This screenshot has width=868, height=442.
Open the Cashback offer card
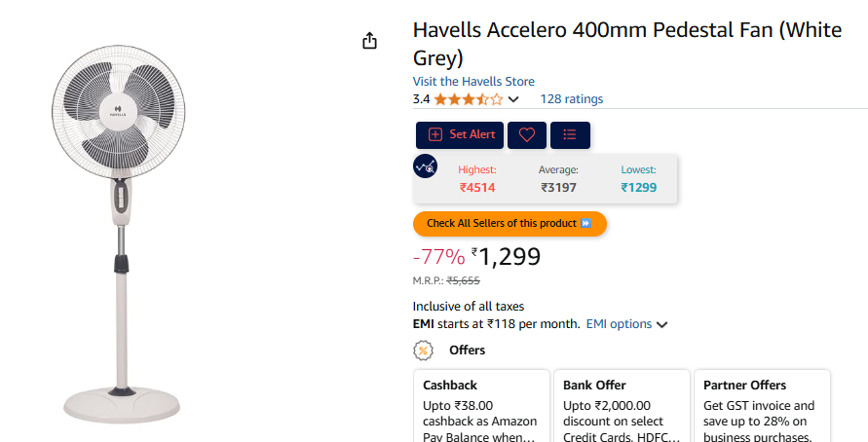tap(481, 407)
